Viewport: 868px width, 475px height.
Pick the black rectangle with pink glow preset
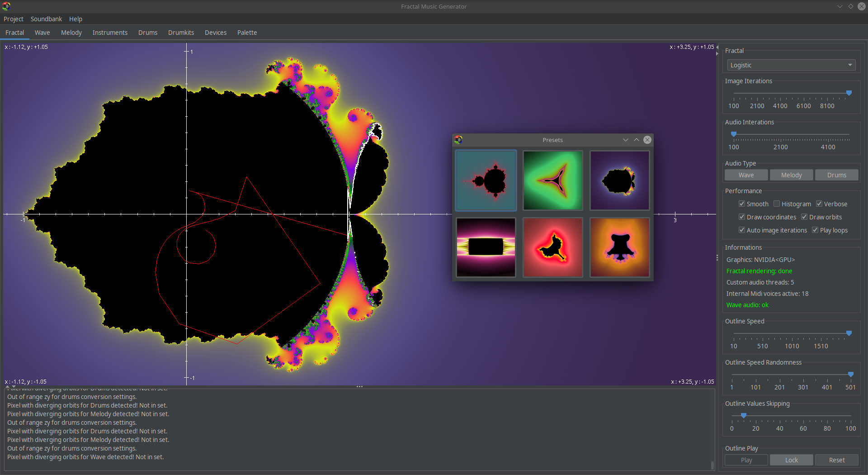[x=486, y=247]
